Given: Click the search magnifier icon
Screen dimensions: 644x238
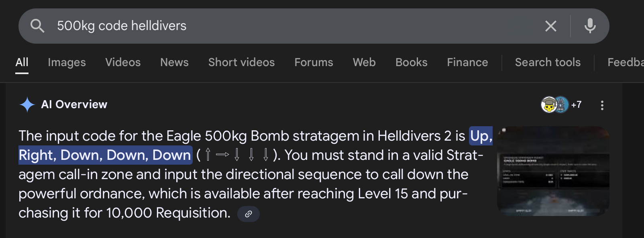Looking at the screenshot, I should tap(37, 26).
